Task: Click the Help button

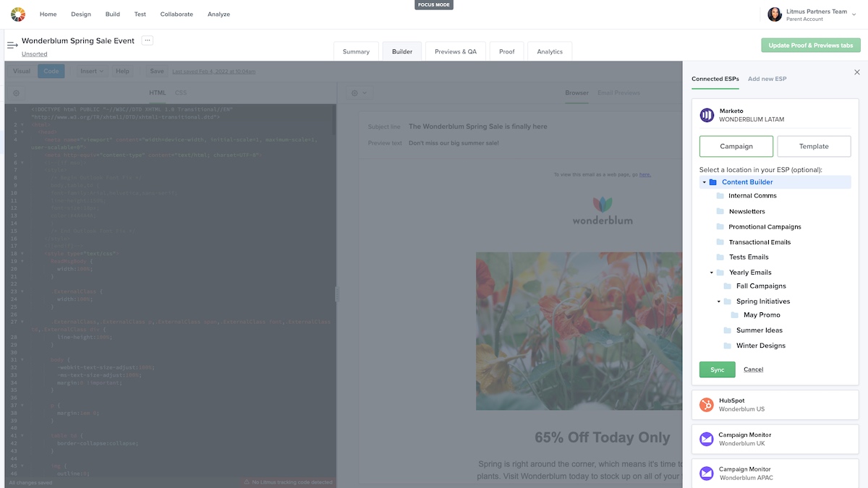Action: click(x=123, y=71)
